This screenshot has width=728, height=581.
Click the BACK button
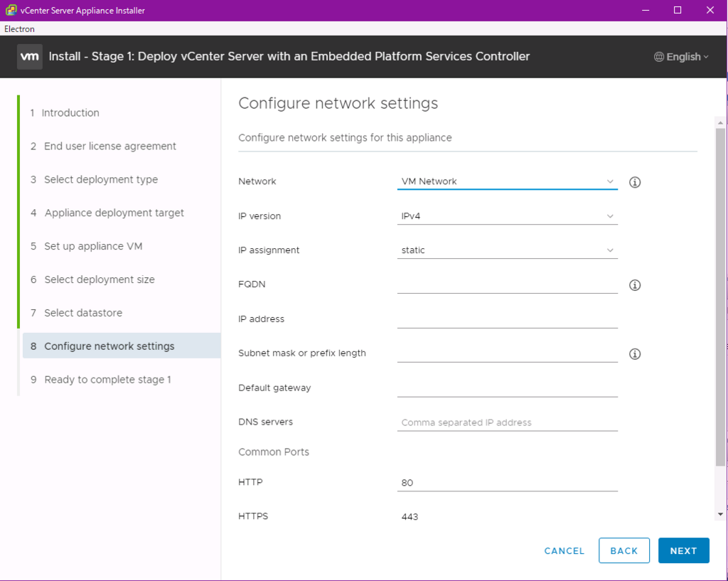point(624,550)
